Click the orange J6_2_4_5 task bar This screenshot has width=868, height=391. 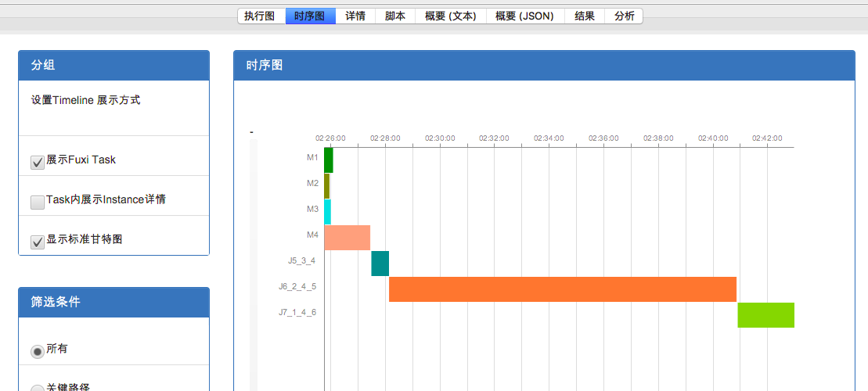click(563, 289)
